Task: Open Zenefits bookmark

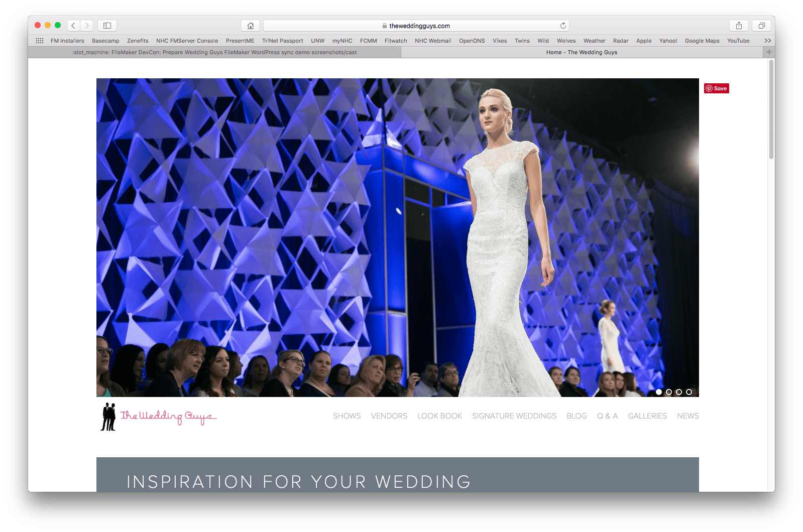Action: (138, 41)
